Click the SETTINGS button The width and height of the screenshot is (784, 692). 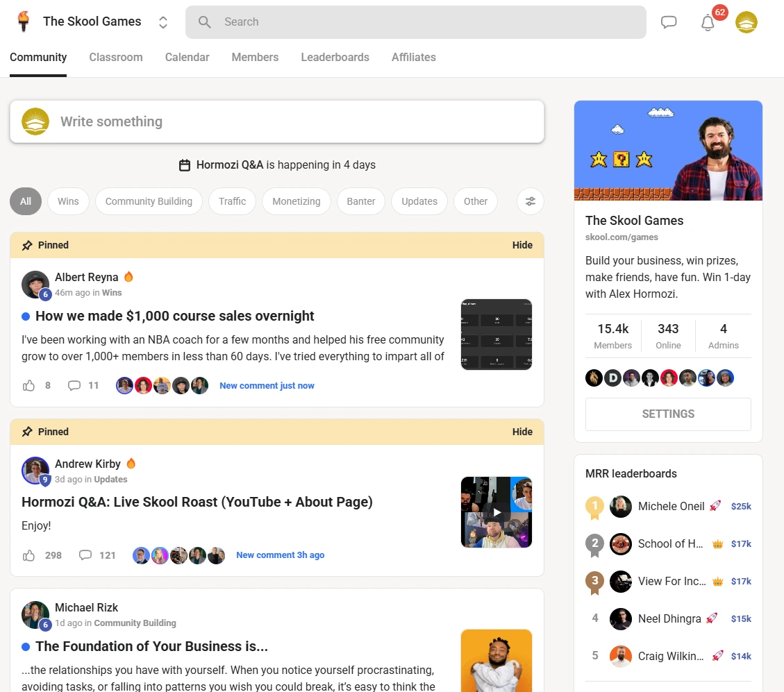(x=668, y=414)
